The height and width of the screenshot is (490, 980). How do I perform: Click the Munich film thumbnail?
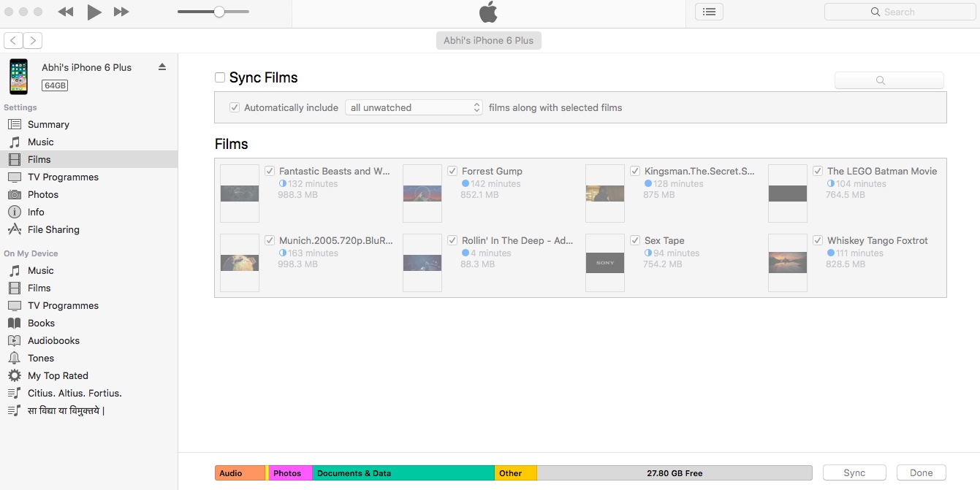[240, 263]
